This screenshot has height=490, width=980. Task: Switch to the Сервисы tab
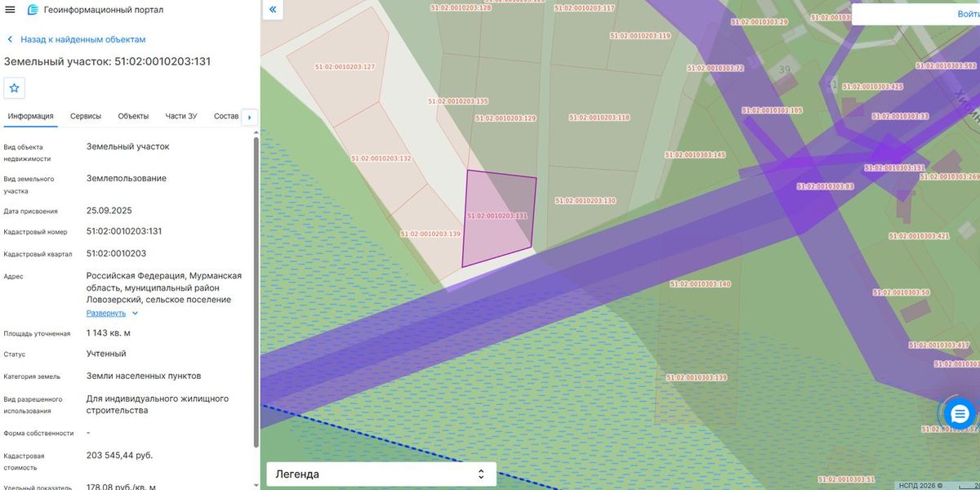tap(86, 116)
